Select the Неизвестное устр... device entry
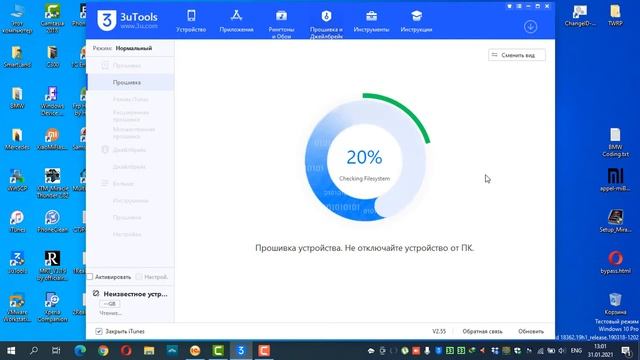This screenshot has height=360, width=640. click(130, 294)
